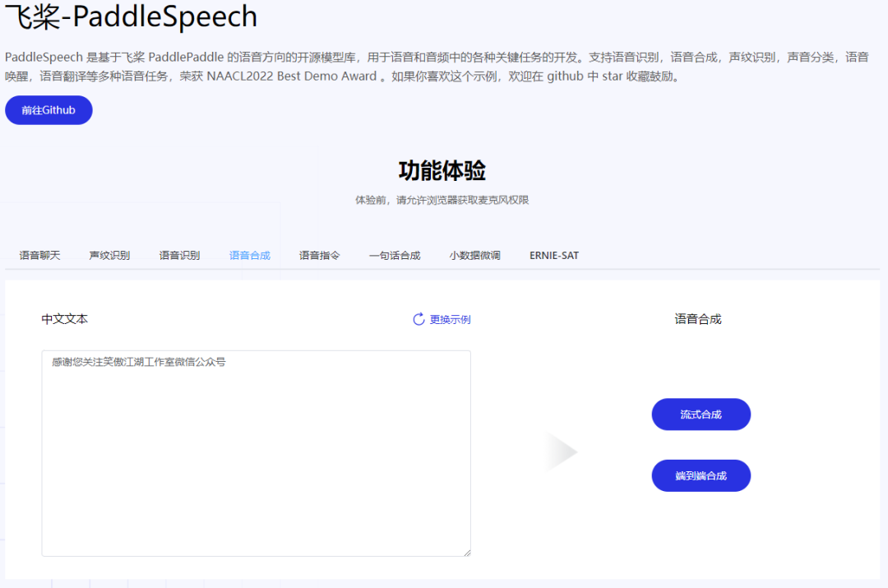Open the 语音指令 tab
Image resolution: width=888 pixels, height=588 pixels.
(x=319, y=255)
